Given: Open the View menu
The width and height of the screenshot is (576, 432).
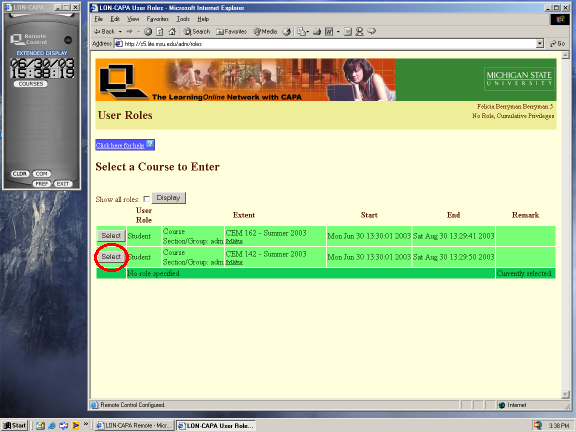Looking at the screenshot, I should (x=133, y=19).
